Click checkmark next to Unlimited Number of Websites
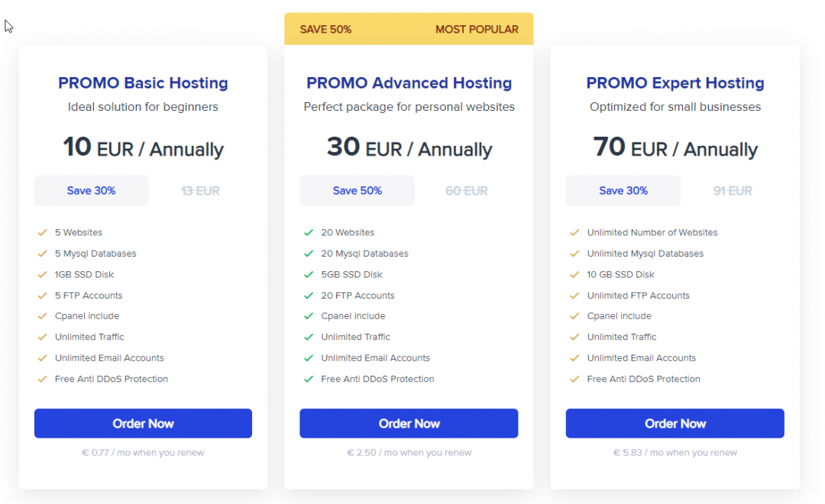Viewport: 825px width, 504px height. [x=574, y=232]
